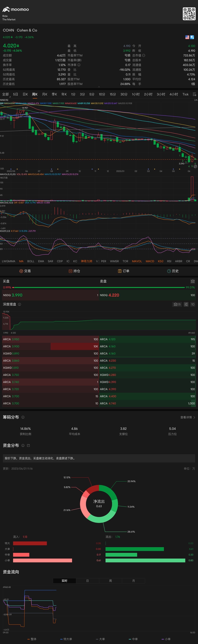Choose the 1小时 interval
Image resolution: width=198 pixels, height=644 pixels.
[x=136, y=94]
